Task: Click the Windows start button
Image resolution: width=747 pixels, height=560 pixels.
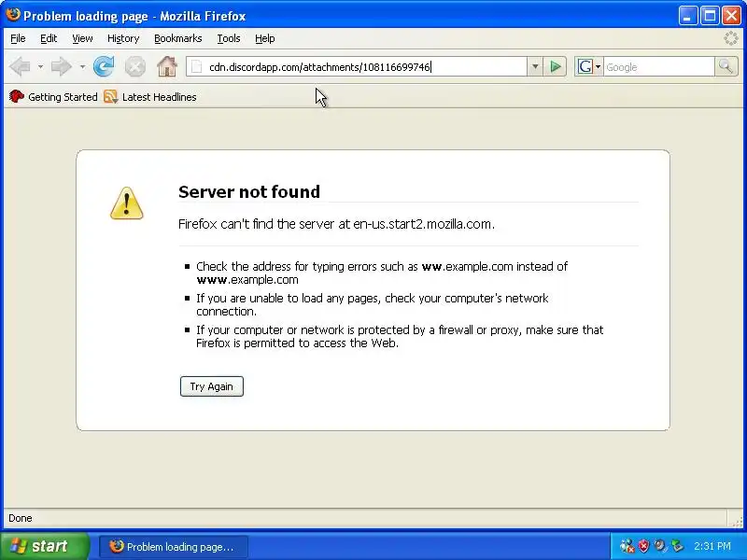Action: 44,546
